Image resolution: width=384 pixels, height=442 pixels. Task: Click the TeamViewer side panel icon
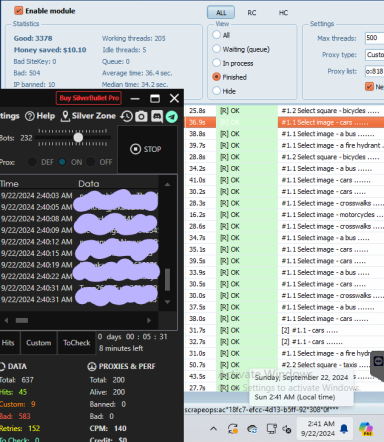point(378,361)
